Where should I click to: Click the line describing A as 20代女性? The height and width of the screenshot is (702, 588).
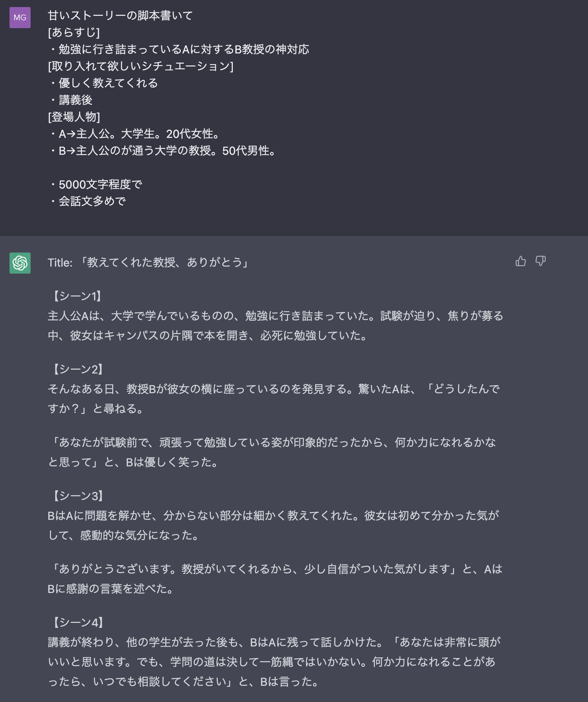click(134, 134)
